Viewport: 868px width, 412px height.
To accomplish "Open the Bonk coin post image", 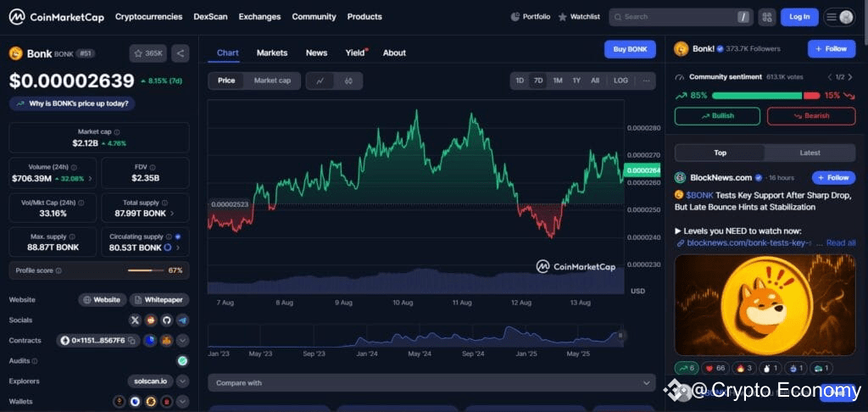I will [765, 305].
